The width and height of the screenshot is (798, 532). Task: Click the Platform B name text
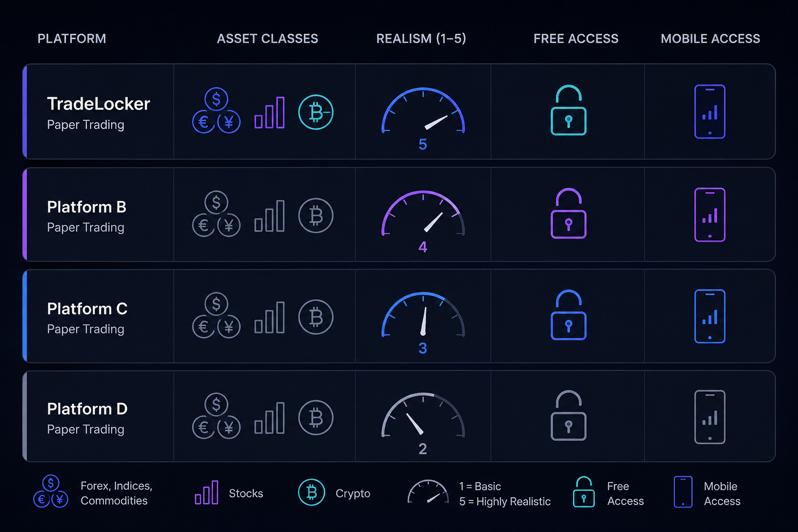pos(87,207)
